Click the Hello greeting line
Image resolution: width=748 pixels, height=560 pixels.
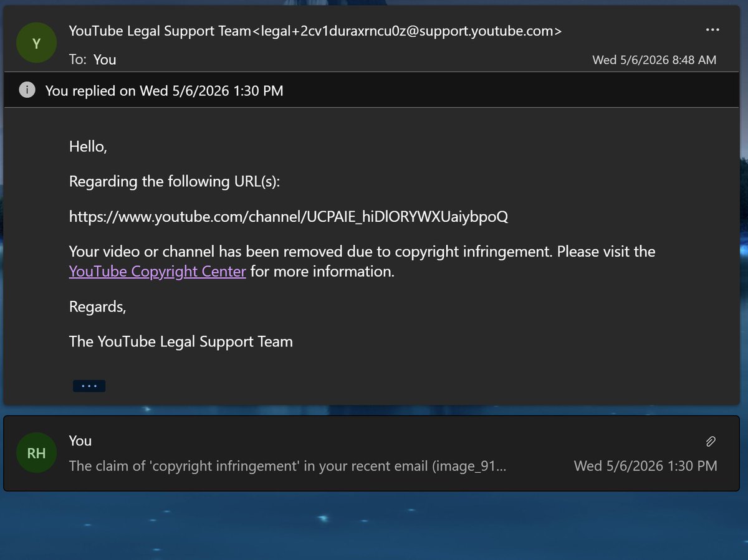point(88,147)
